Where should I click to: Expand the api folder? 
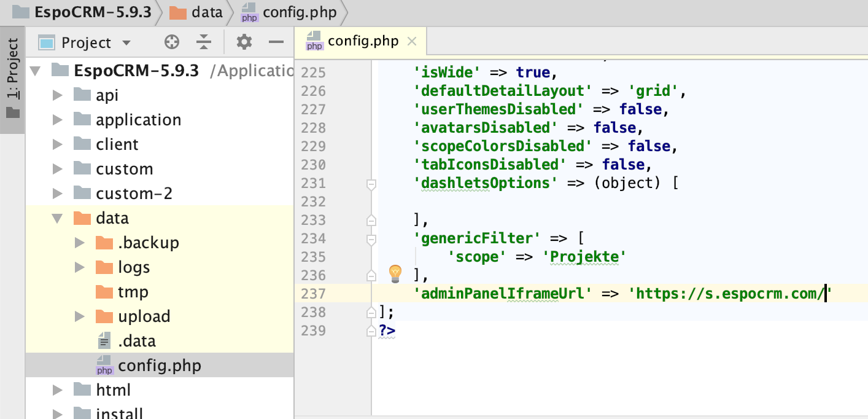click(x=58, y=95)
